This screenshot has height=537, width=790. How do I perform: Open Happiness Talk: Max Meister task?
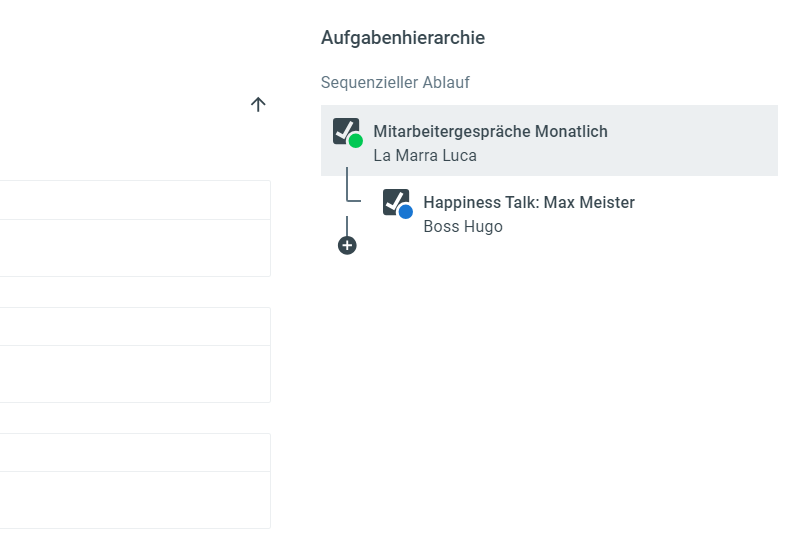click(x=528, y=202)
